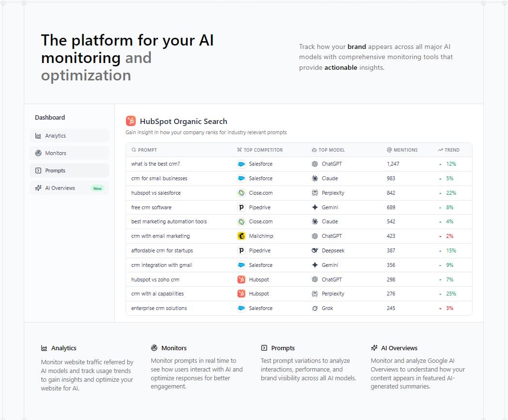
Task: Click the Trend column header
Action: point(452,150)
